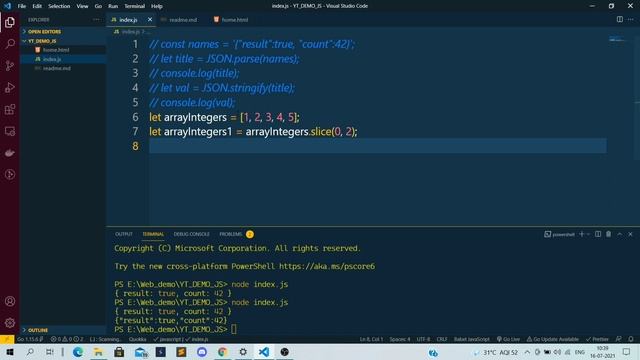Switch to readme.md editor tab
Viewport: 640px width, 360px height.
[183, 20]
